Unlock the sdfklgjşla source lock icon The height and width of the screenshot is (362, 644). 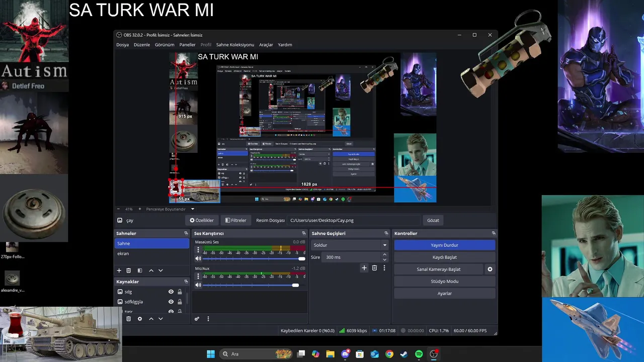[x=180, y=302]
